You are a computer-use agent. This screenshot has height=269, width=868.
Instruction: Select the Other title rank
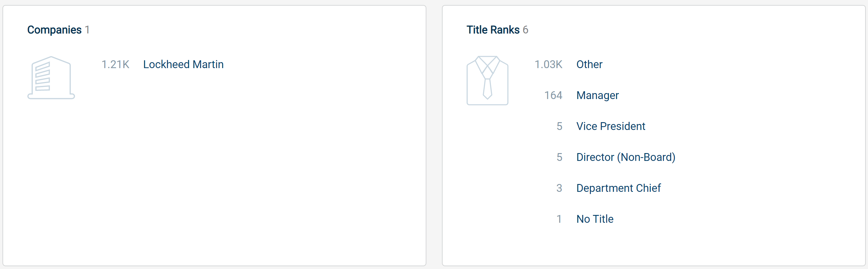tap(589, 64)
